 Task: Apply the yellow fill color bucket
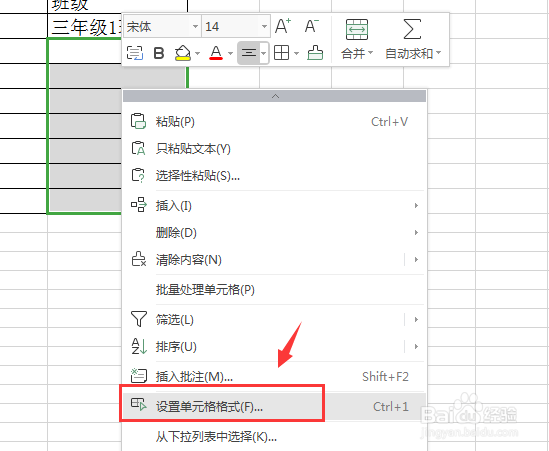[183, 53]
